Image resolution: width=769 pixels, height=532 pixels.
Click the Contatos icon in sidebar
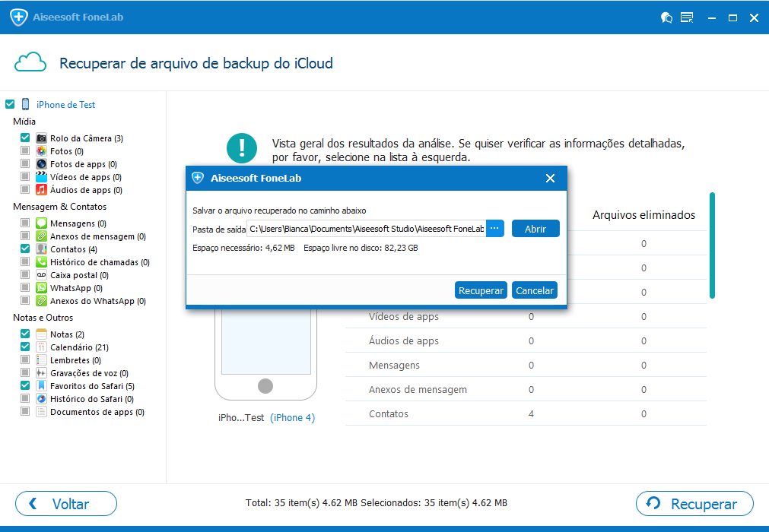tap(42, 249)
